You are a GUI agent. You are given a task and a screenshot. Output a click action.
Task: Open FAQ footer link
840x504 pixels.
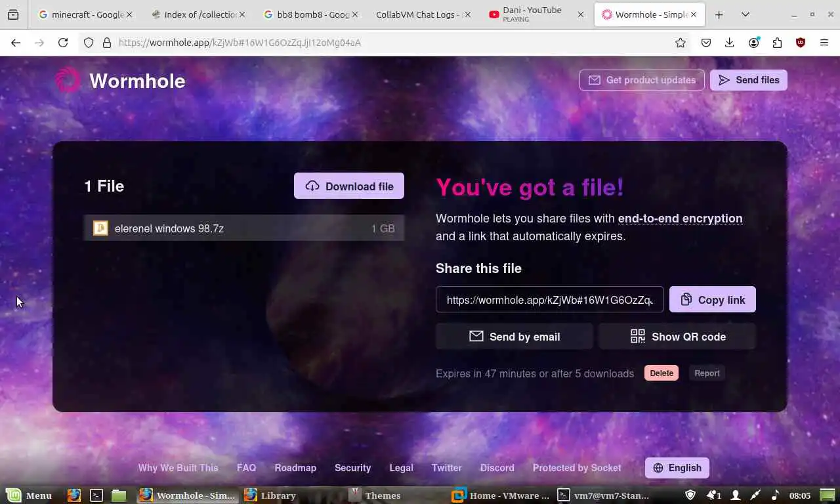(x=246, y=468)
